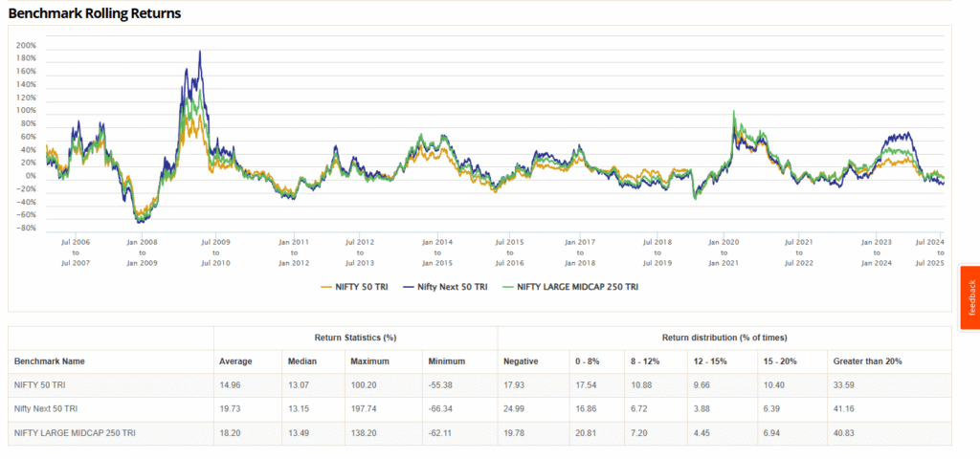Screen dimensions: 980x459
Task: Click NIFTY 50 average value 14.96
Action: pos(229,385)
